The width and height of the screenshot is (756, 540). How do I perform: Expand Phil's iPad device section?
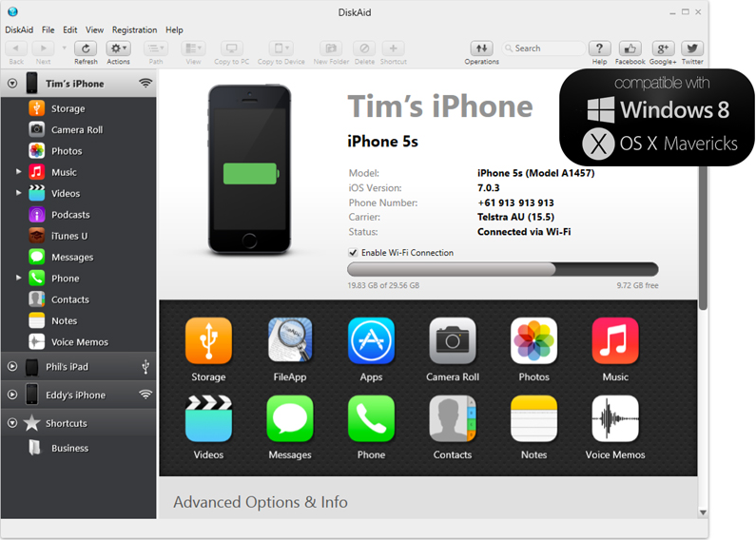tap(12, 366)
